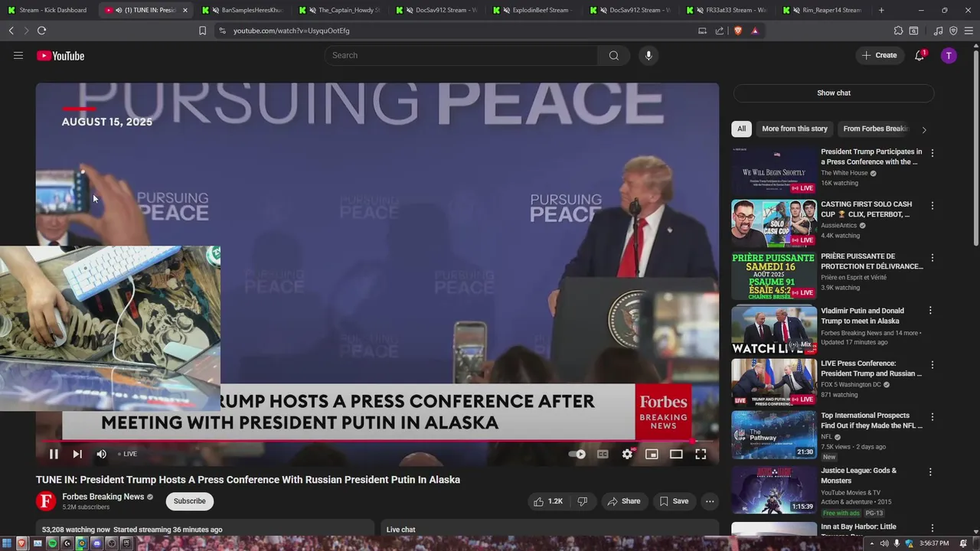Screen dimensions: 980x551
Task: Go back in browser history
Action: click(x=11, y=31)
